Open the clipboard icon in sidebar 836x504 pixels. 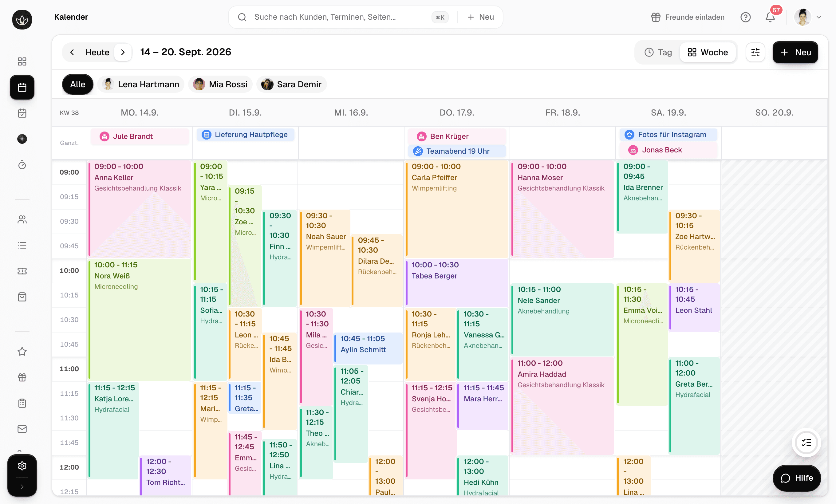point(22,403)
